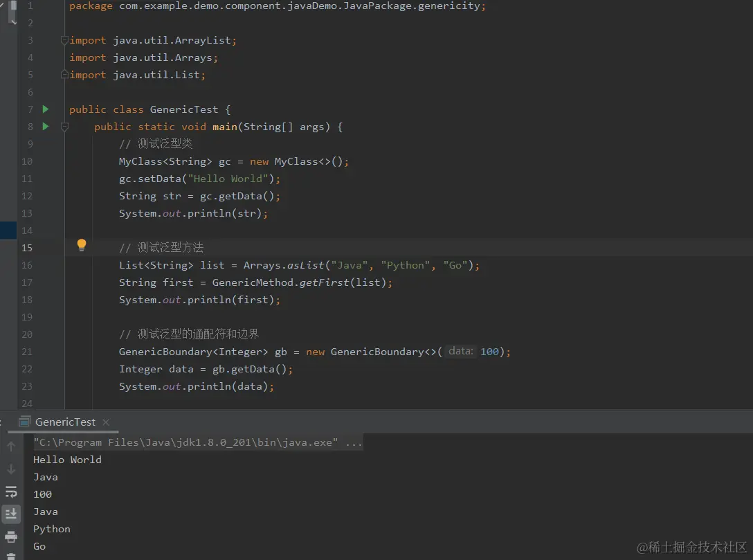Click the GenericTest run tab's window icon
This screenshot has height=560, width=753.
click(x=25, y=422)
